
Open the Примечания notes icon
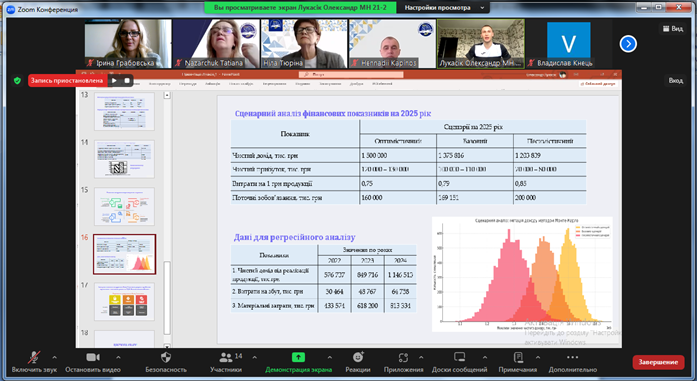pyautogui.click(x=518, y=357)
